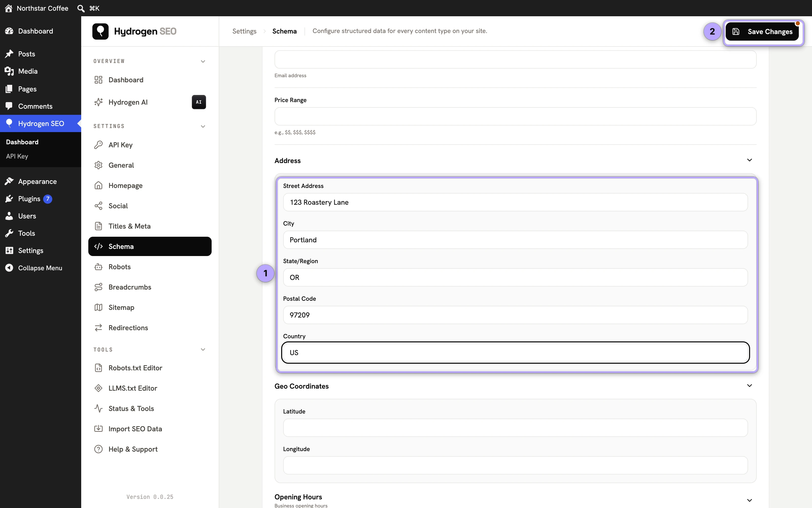This screenshot has height=508, width=812.
Task: Click the LLMS.txt Editor diamond icon
Action: click(98, 388)
